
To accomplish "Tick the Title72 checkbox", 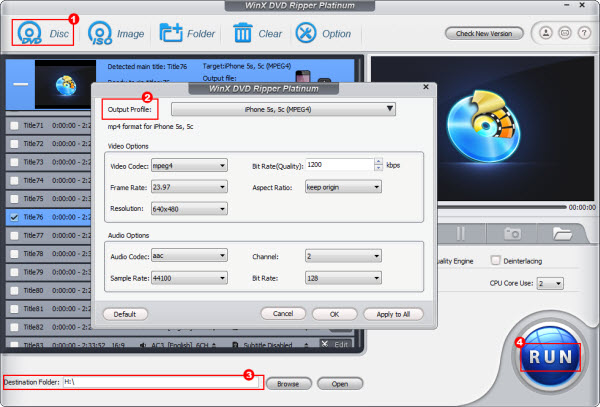I will point(14,144).
